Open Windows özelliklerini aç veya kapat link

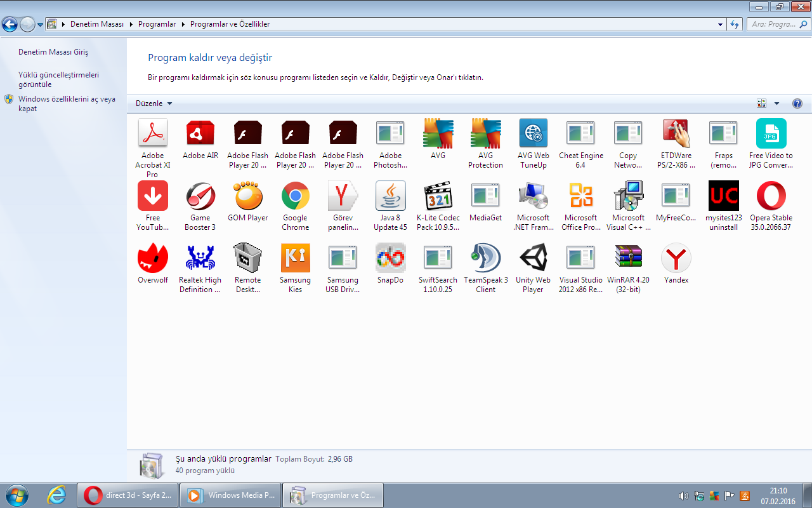(x=67, y=104)
